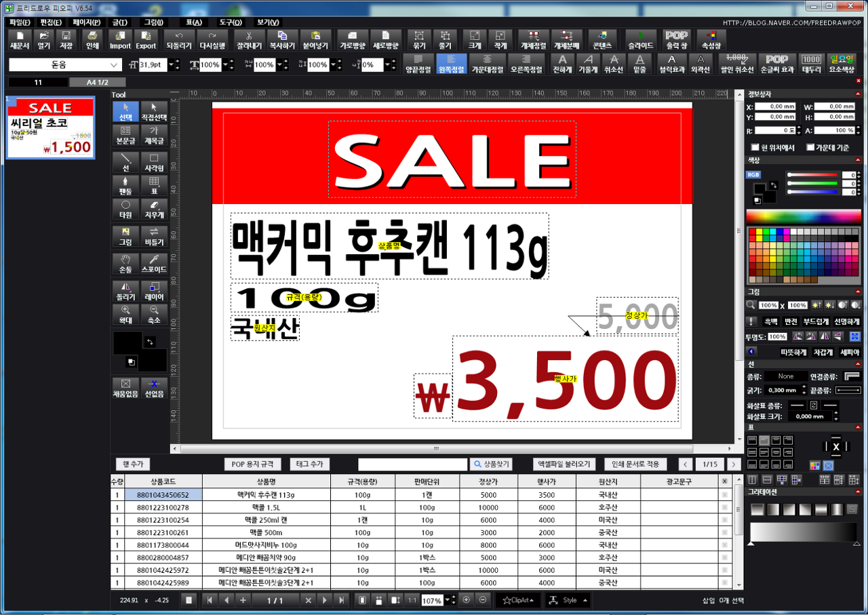The width and height of the screenshot is (868, 615).
Task: Open the 콘텐츠 contents icon
Action: (602, 40)
